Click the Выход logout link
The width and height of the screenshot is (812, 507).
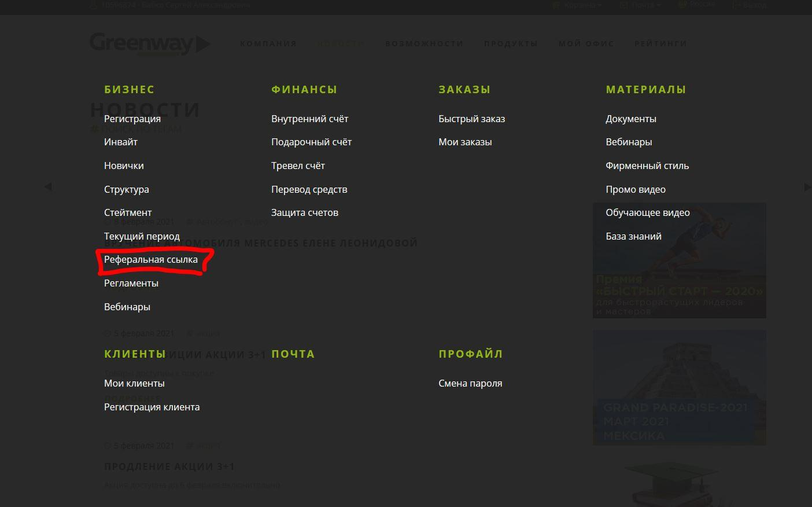750,5
